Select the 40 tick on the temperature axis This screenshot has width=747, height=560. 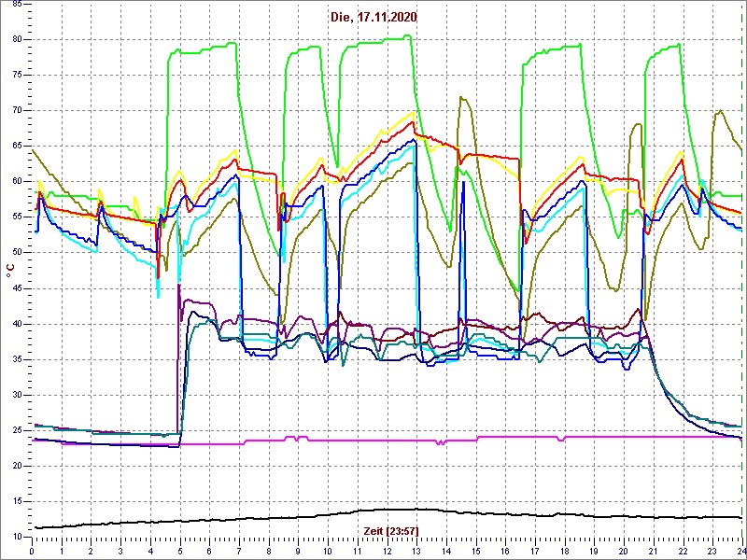(x=16, y=324)
